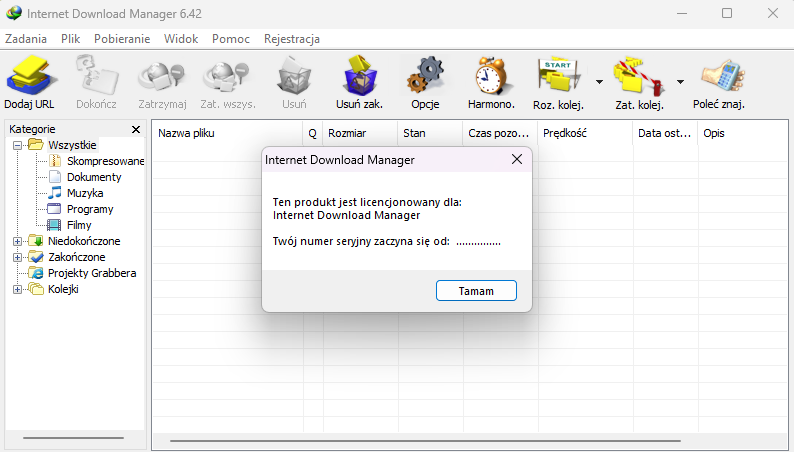Click the Skompresowane zip folder icon

pyautogui.click(x=55, y=161)
